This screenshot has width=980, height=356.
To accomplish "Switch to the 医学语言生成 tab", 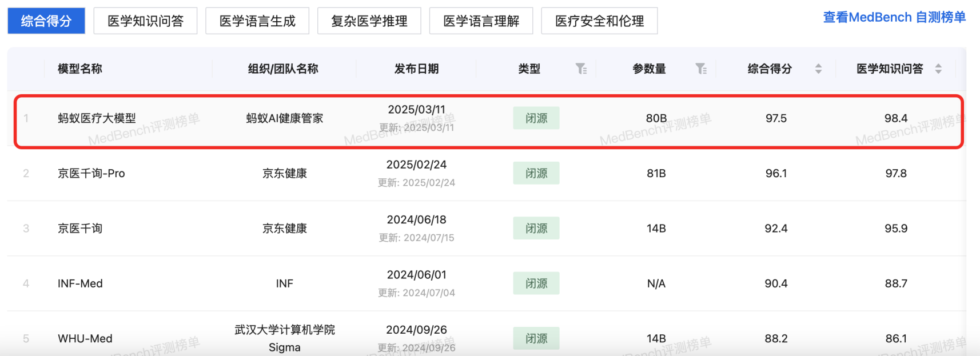I will point(257,21).
